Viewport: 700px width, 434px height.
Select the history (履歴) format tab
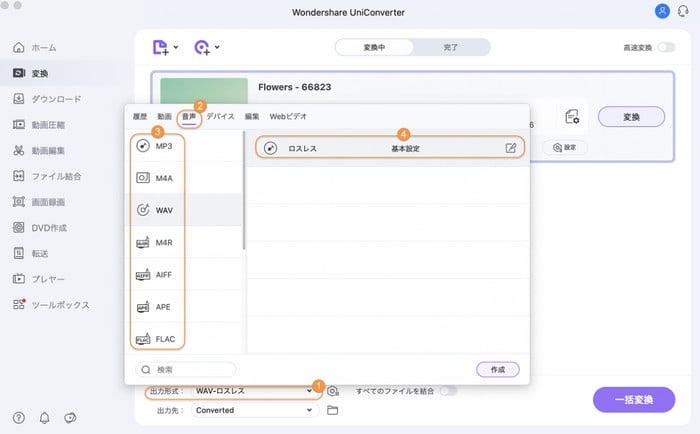point(140,117)
